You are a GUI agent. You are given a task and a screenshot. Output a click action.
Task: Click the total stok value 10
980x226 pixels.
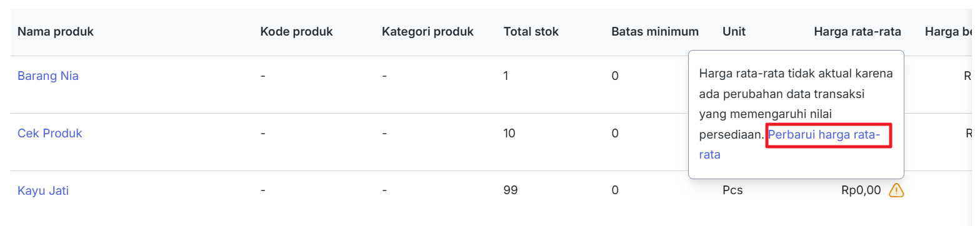click(509, 133)
